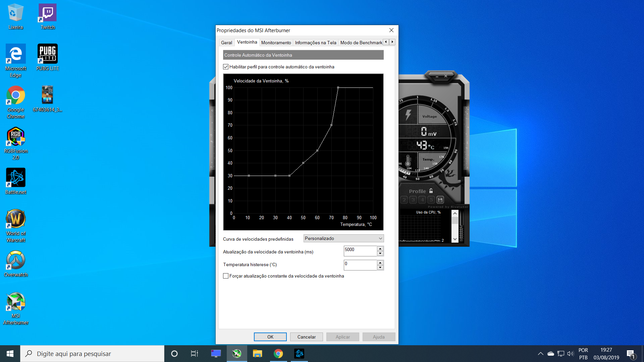Image resolution: width=644 pixels, height=362 pixels.
Task: Select the PUBG LITE desktop shortcut
Action: click(48, 58)
